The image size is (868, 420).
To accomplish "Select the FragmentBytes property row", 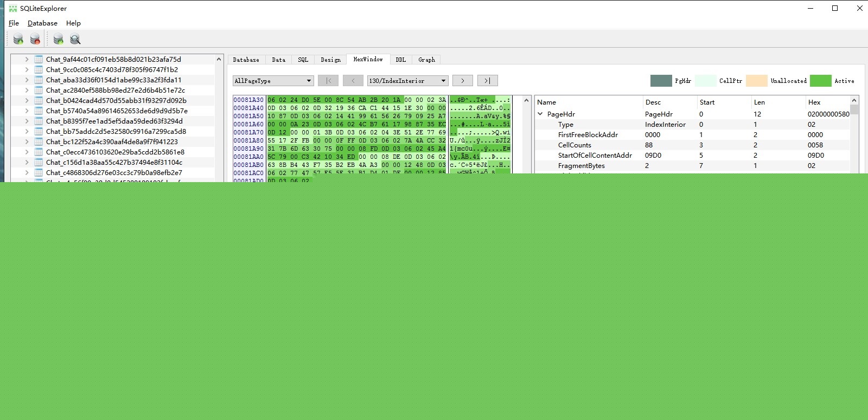I will 692,166.
